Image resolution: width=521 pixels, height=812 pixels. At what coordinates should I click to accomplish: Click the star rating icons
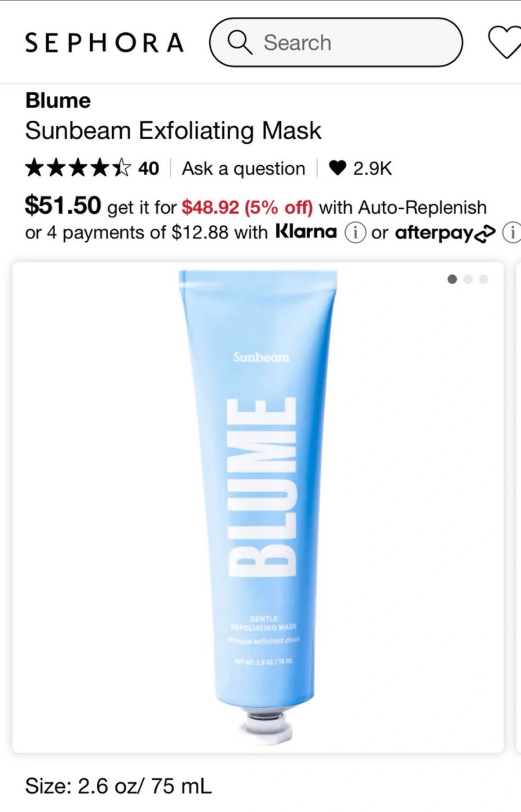click(78, 168)
